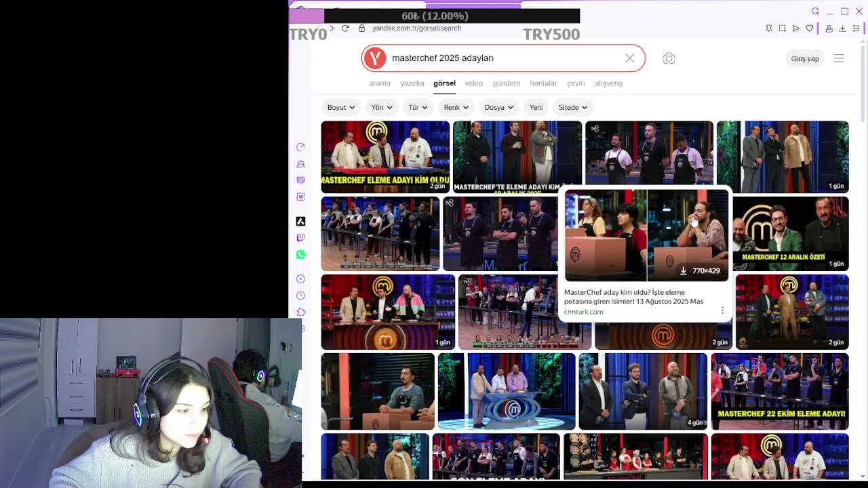Expand the Tür filter dropdown

pyautogui.click(x=418, y=107)
